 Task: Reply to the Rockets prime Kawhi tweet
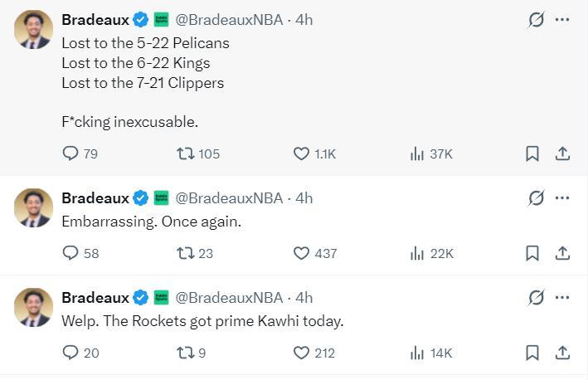tap(71, 353)
